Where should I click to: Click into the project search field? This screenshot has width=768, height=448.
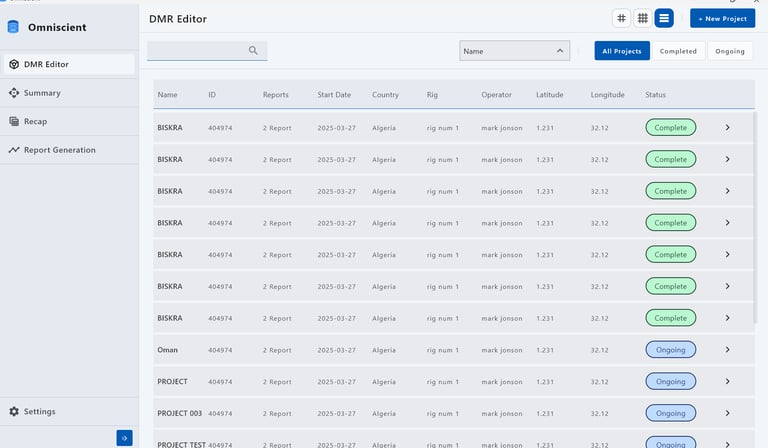(207, 50)
